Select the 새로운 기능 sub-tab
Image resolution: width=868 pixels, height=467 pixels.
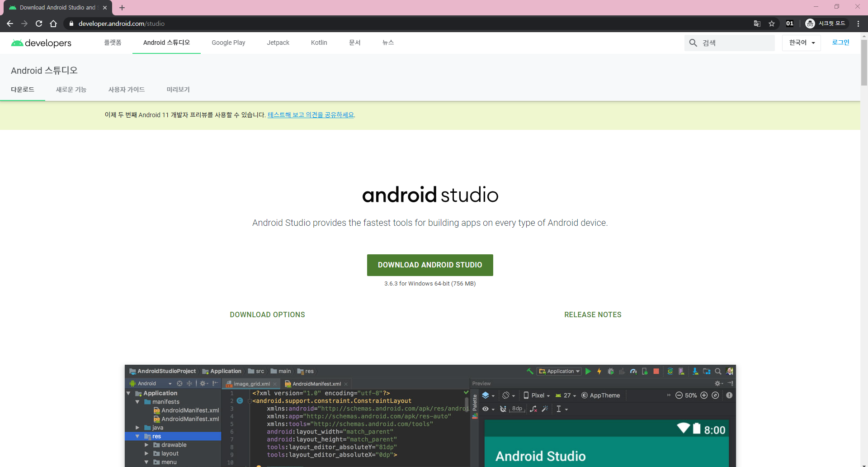coord(71,90)
